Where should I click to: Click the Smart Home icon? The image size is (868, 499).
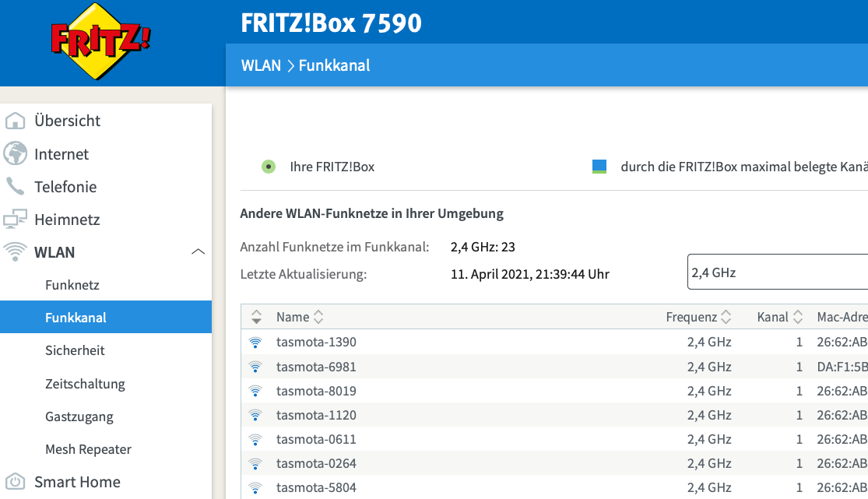(15, 482)
